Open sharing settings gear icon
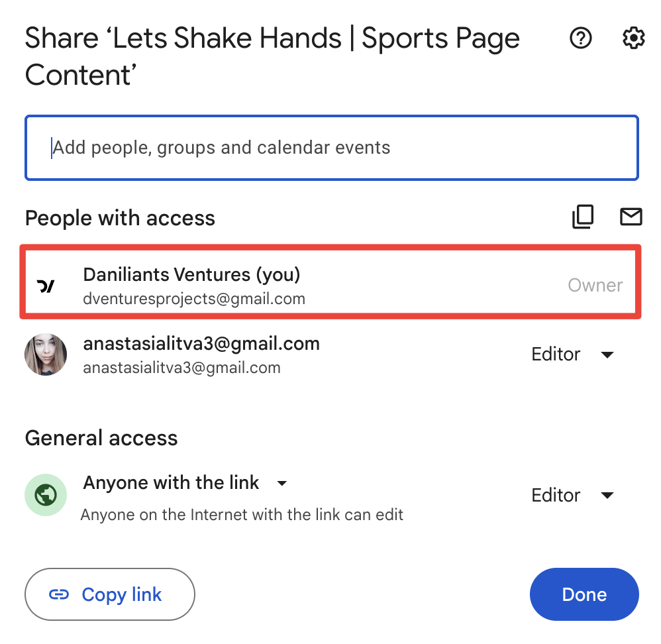 click(x=634, y=39)
